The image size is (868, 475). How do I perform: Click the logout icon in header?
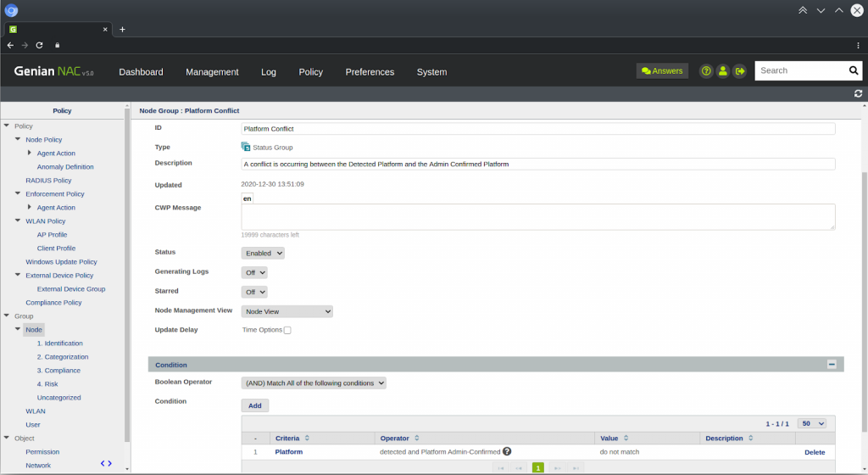pyautogui.click(x=739, y=71)
